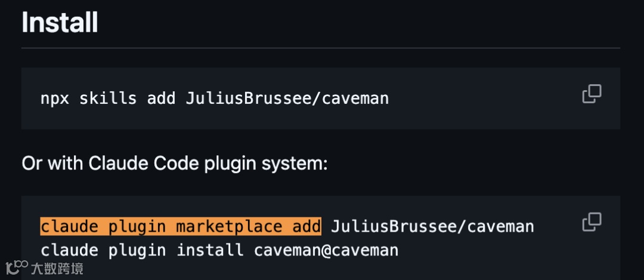Click the highlighted word 'marketplace'

229,226
